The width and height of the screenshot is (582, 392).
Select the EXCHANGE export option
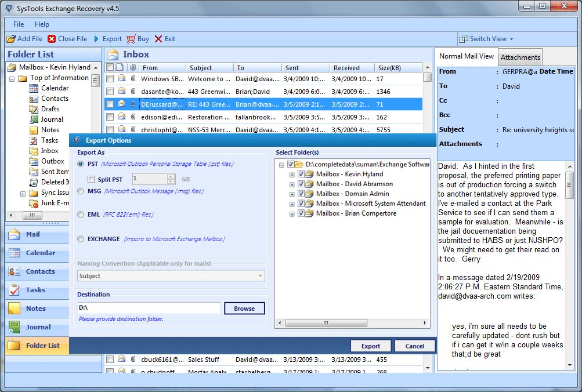click(x=81, y=239)
